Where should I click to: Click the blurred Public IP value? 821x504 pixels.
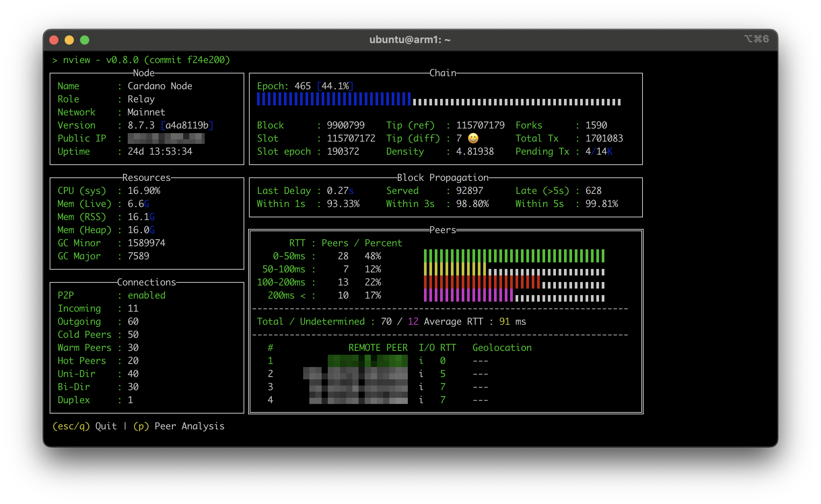click(x=166, y=138)
